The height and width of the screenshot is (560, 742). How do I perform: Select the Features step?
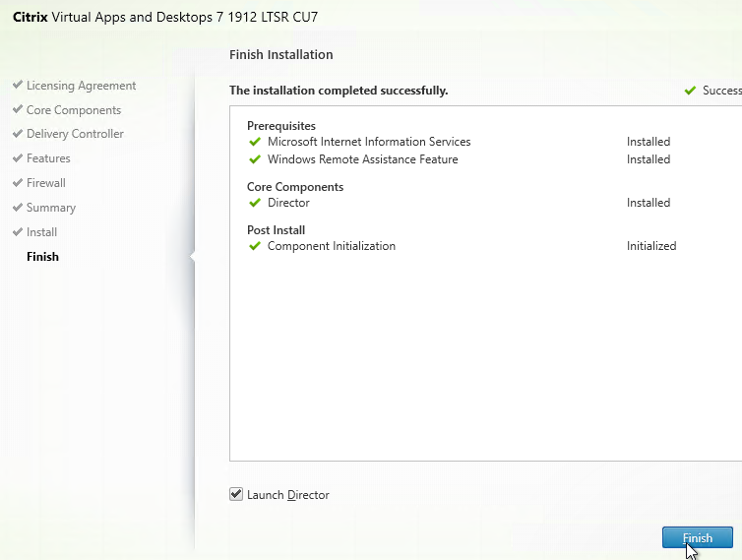tap(48, 158)
